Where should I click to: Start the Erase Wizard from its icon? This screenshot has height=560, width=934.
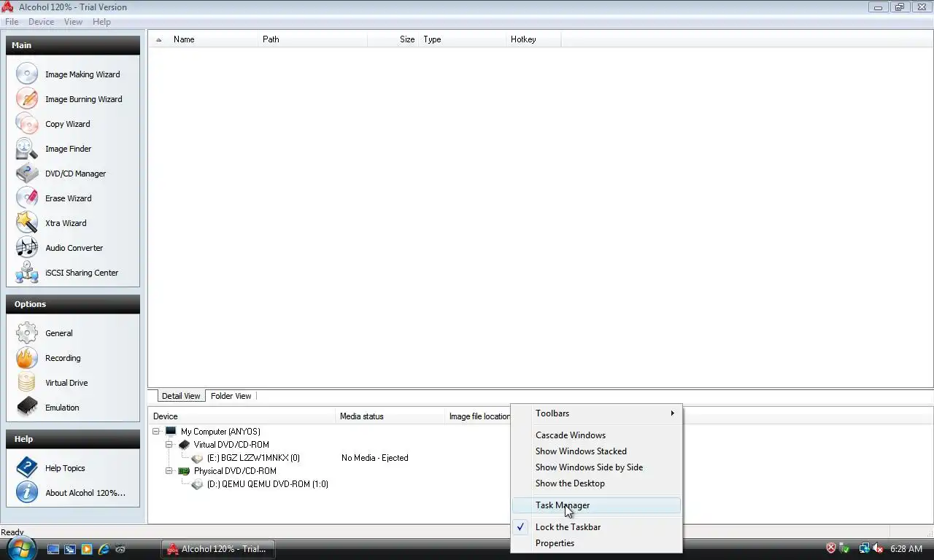pyautogui.click(x=27, y=198)
